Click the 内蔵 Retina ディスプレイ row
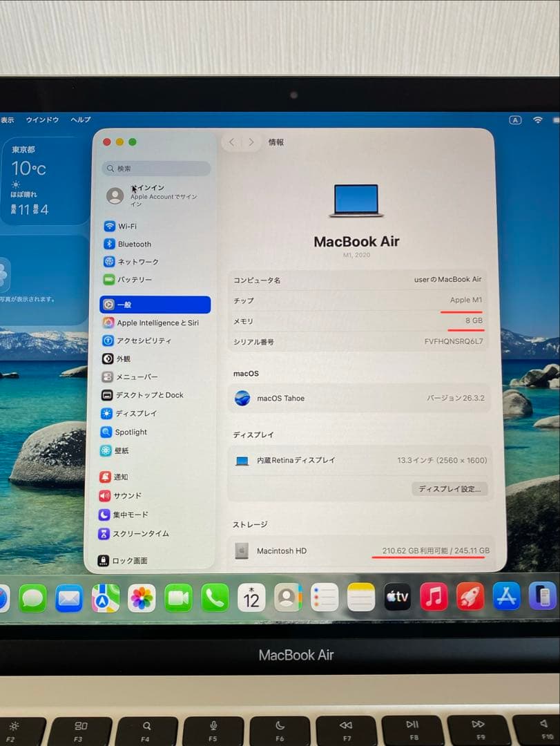560x746 pixels. (360, 461)
